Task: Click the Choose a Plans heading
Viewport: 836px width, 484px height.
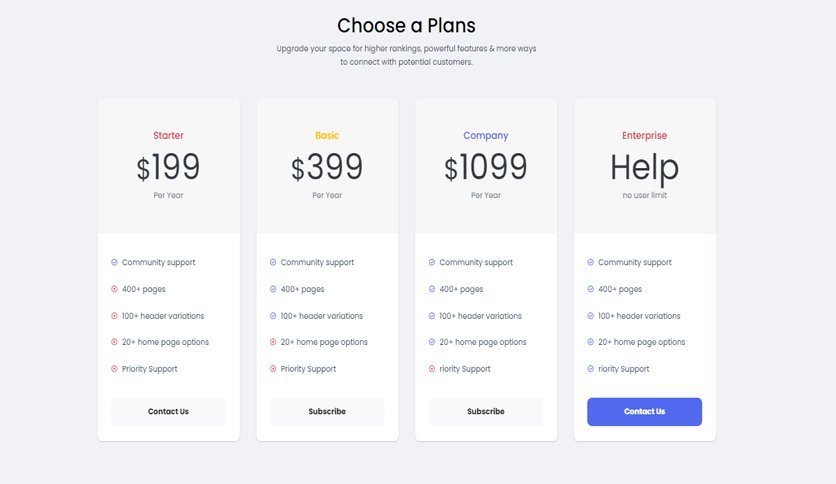Action: click(406, 26)
